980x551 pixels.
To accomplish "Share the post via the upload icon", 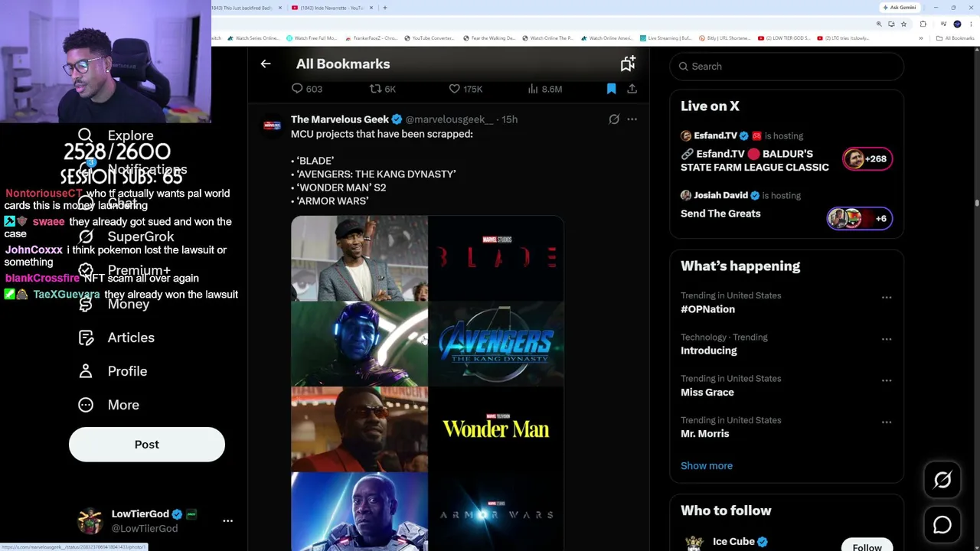I will (632, 89).
